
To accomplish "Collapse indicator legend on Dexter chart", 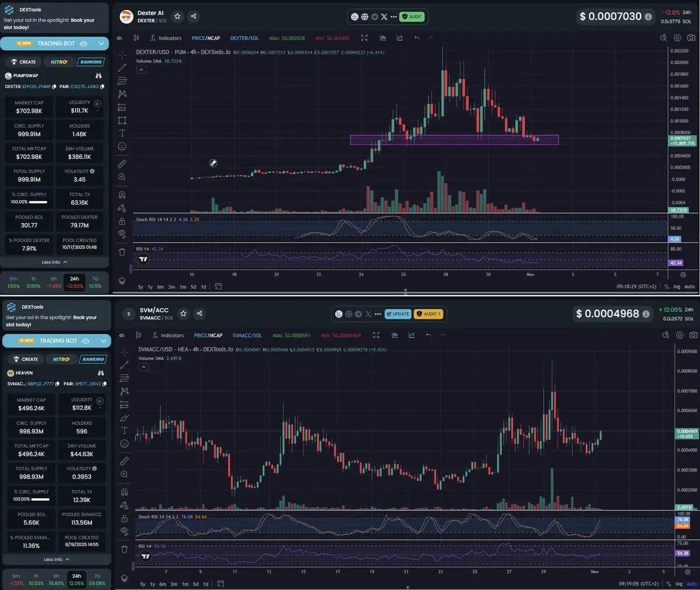I will [141, 69].
